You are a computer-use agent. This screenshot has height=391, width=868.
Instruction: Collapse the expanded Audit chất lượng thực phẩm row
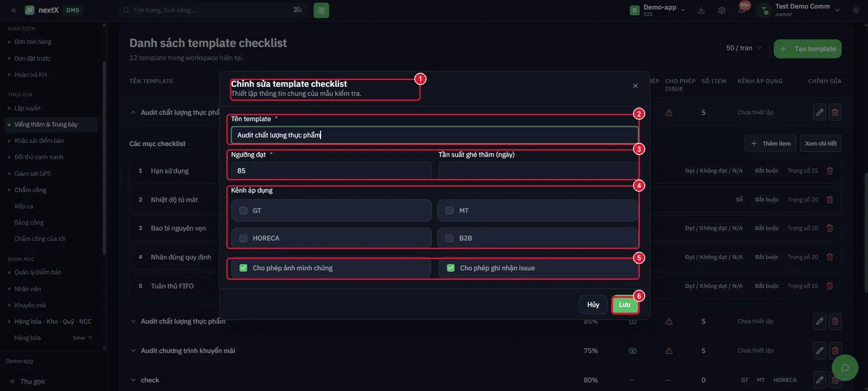pyautogui.click(x=133, y=112)
